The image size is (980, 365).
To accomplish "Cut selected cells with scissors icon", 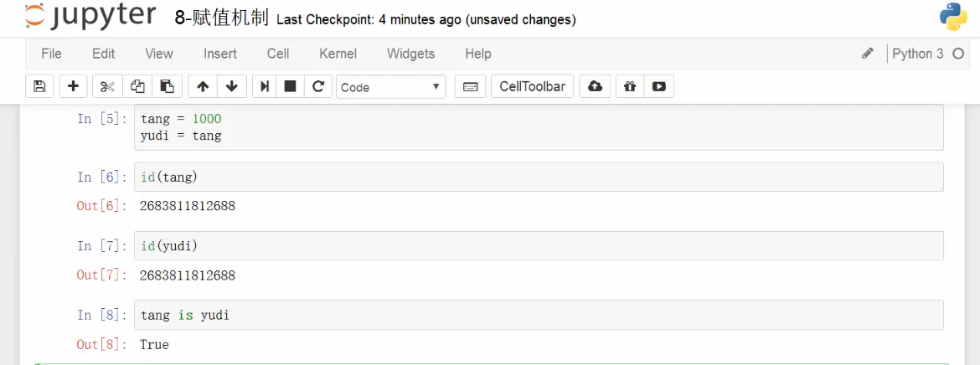I will (x=107, y=86).
